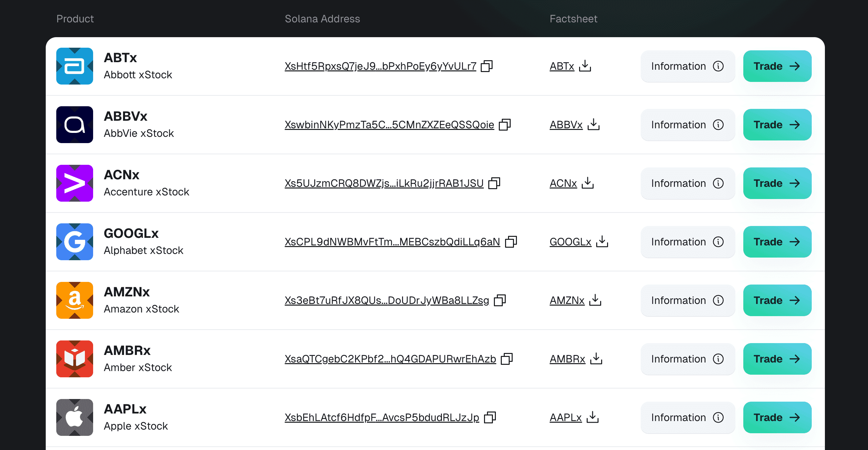Select the AMZNx ticker heading

click(127, 292)
